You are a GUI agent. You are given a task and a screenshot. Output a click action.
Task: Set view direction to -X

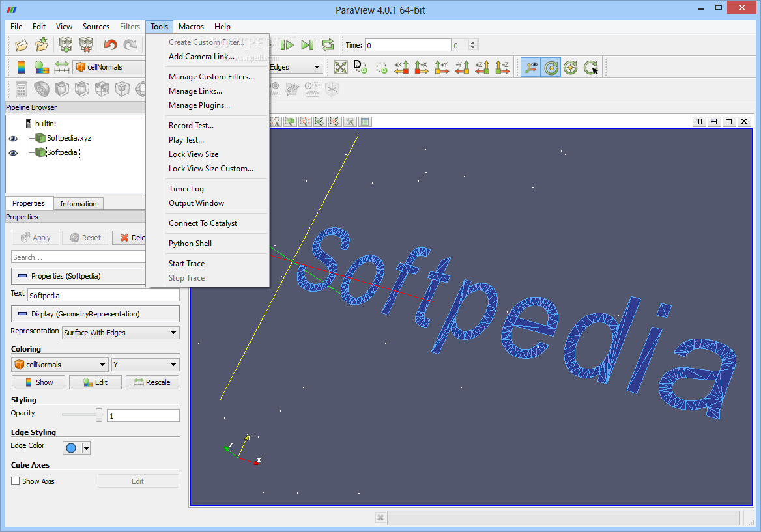click(422, 67)
